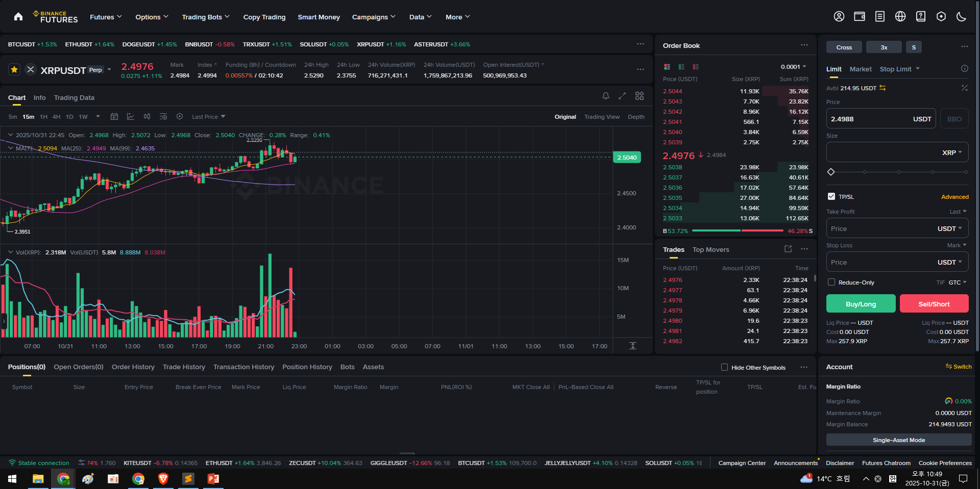Open the Cross margin mode button
The width and height of the screenshot is (980, 489).
(x=844, y=47)
